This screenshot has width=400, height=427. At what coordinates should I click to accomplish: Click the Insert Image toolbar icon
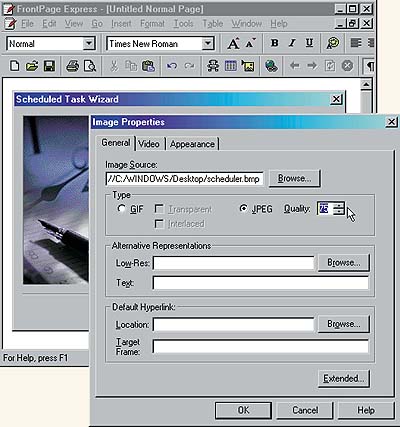pos(248,66)
